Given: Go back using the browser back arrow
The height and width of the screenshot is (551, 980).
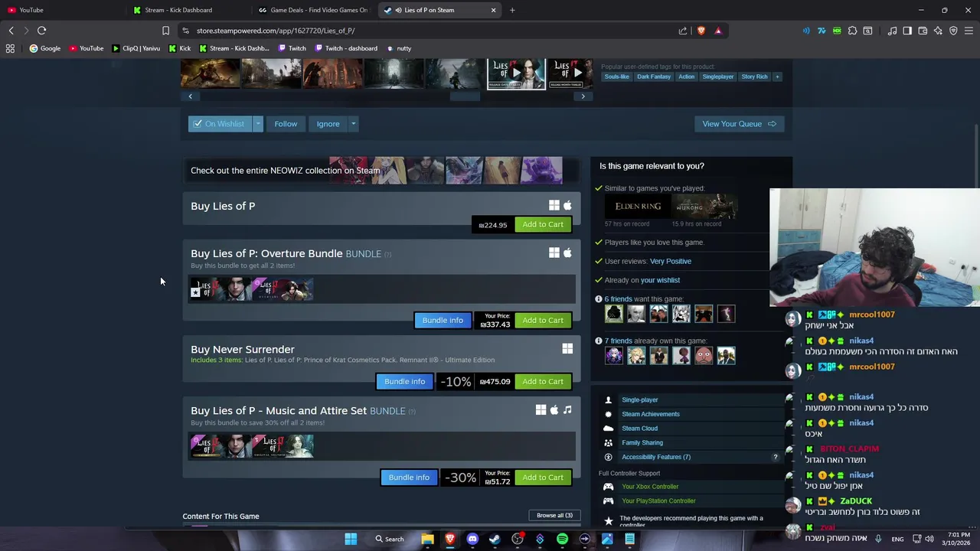Looking at the screenshot, I should coord(11,31).
